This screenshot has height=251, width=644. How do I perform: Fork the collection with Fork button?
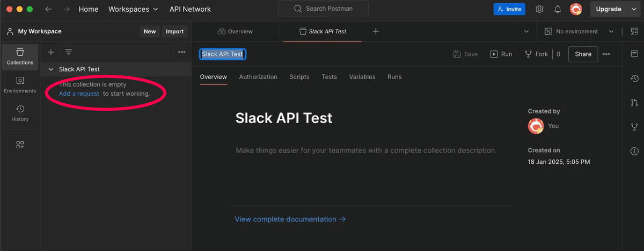pyautogui.click(x=537, y=54)
